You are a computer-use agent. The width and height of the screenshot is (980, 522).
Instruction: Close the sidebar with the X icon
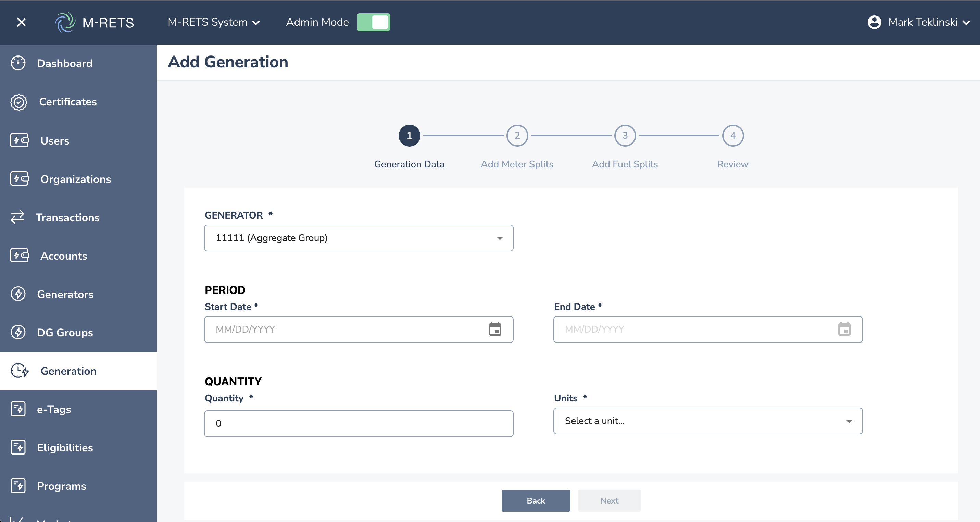pos(21,23)
